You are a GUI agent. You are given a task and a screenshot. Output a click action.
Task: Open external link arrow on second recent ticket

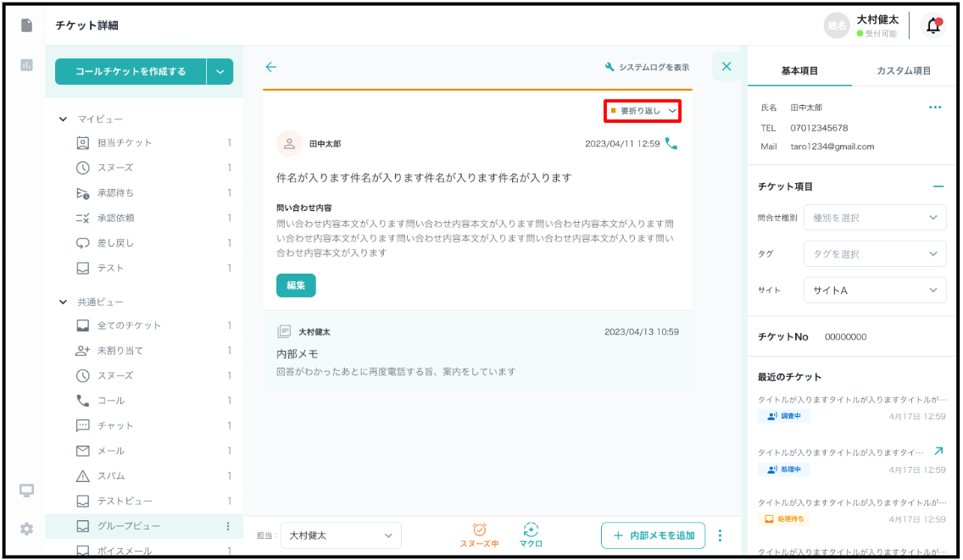point(938,452)
